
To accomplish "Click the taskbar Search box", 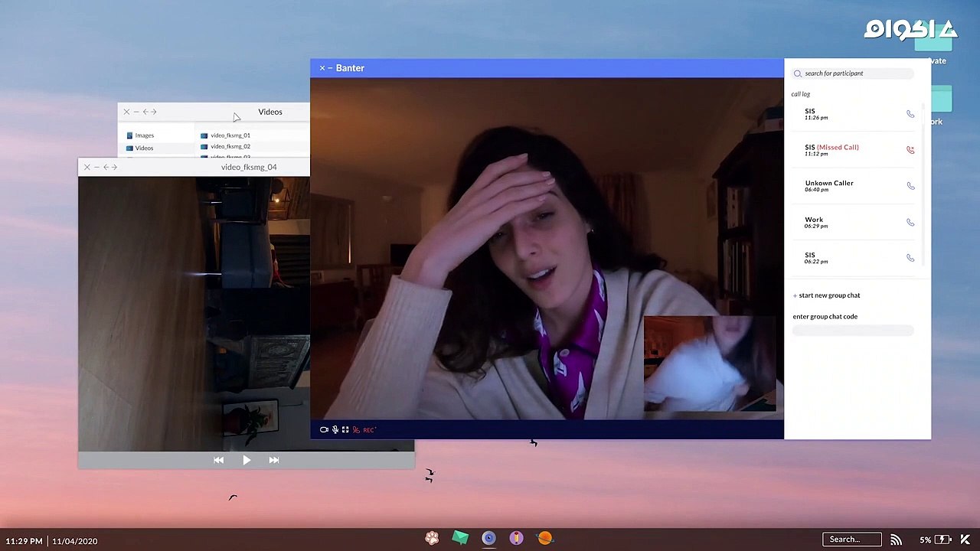I will (852, 540).
